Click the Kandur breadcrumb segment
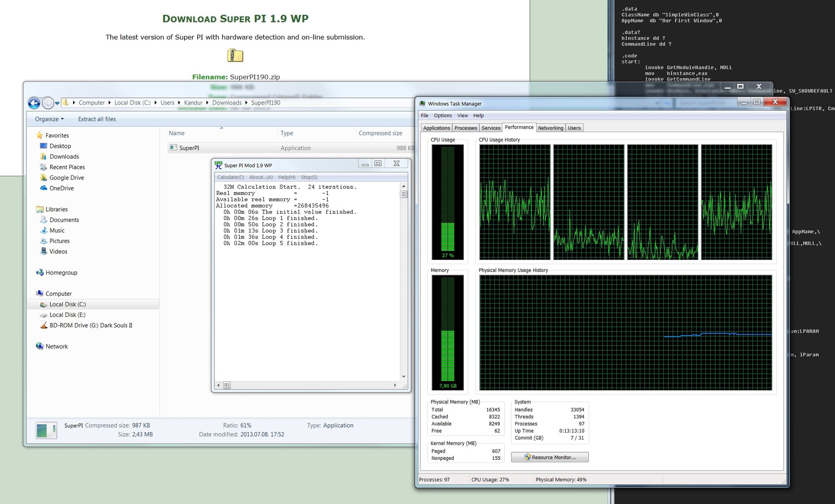 (x=193, y=103)
